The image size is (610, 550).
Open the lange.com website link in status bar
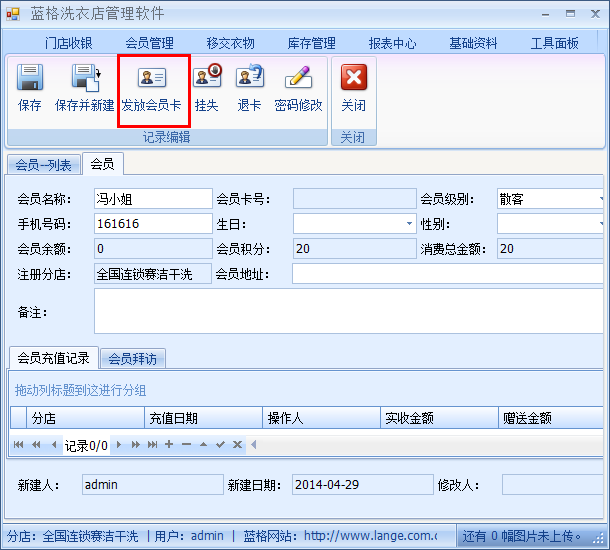click(370, 536)
